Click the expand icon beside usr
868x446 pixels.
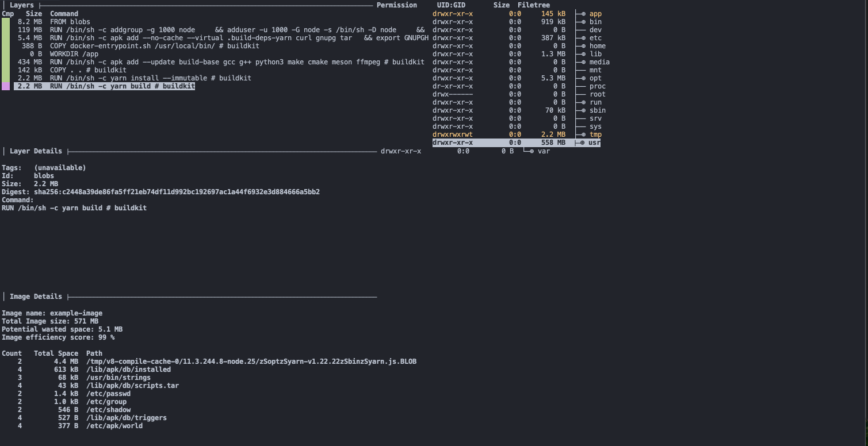tap(583, 143)
